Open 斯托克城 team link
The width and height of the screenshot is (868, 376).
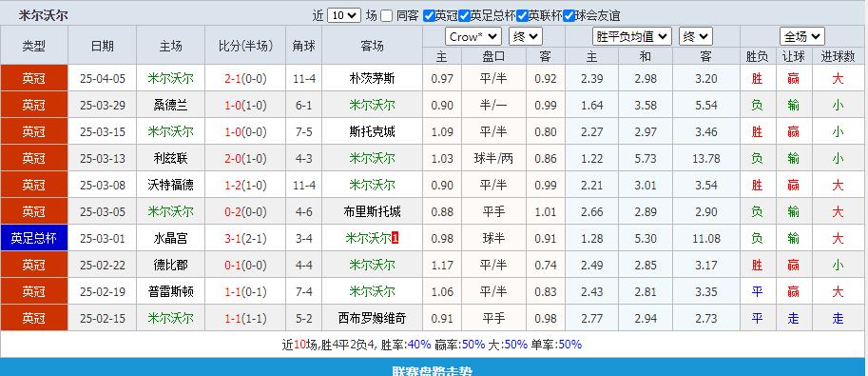pyautogui.click(x=372, y=132)
